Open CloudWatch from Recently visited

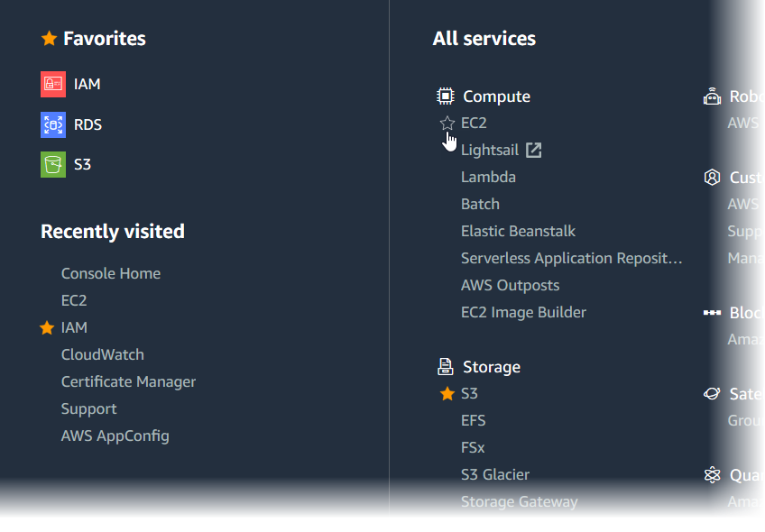[x=103, y=355]
